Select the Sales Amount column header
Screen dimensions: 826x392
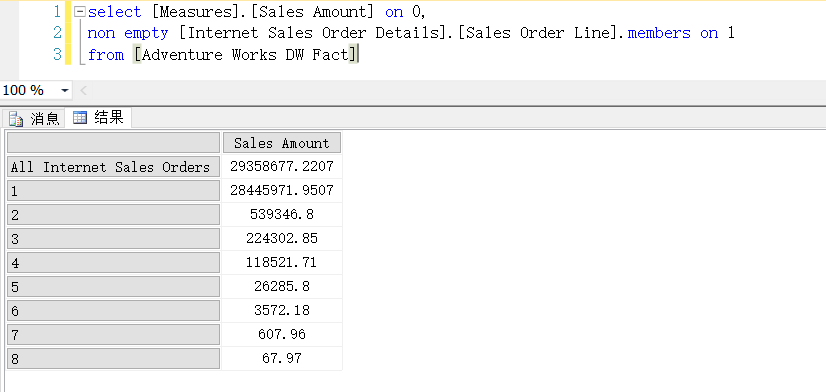[x=282, y=143]
